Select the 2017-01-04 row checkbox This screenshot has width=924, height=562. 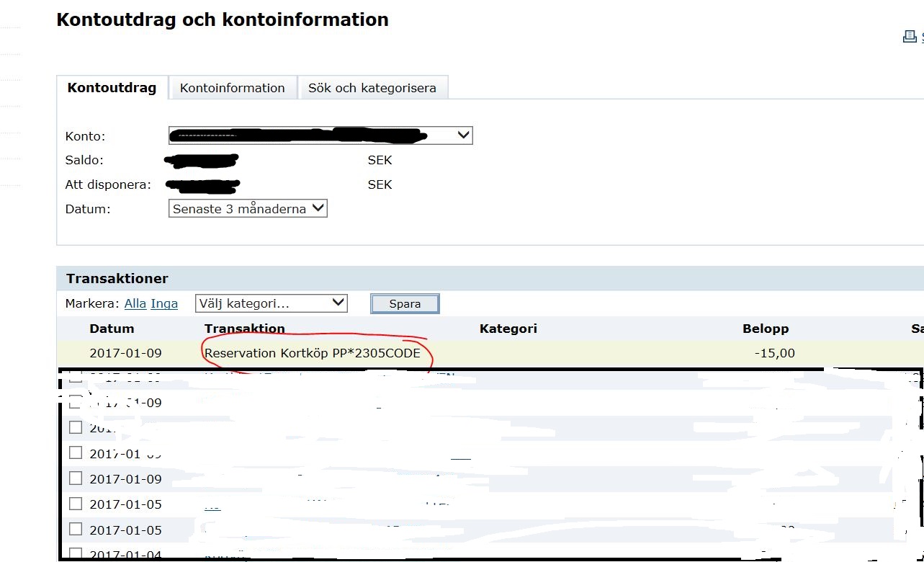[76, 553]
